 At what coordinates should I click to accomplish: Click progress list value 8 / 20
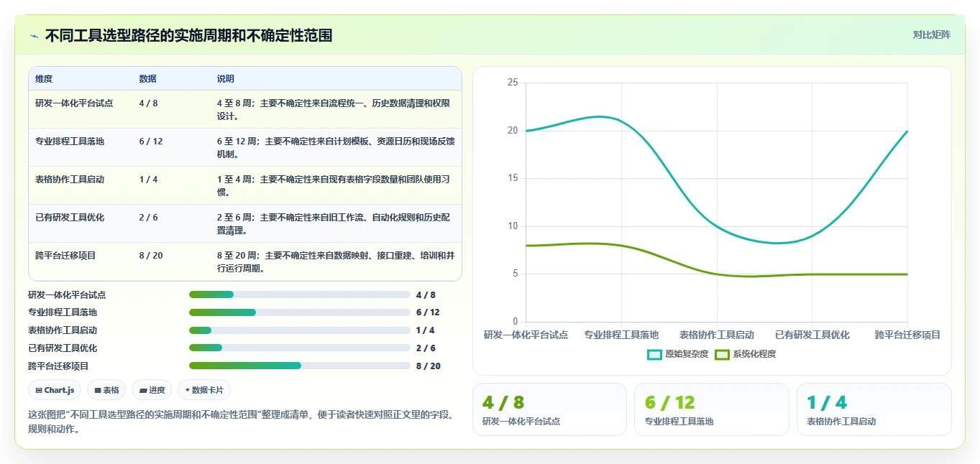[x=429, y=366]
